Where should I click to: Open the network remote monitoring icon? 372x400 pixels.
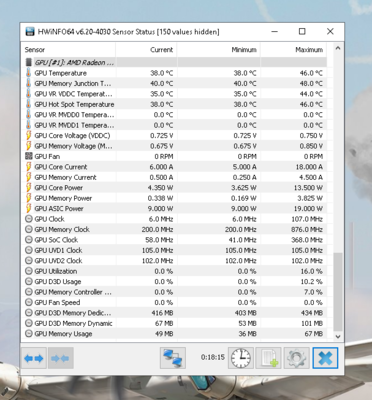coord(173,358)
